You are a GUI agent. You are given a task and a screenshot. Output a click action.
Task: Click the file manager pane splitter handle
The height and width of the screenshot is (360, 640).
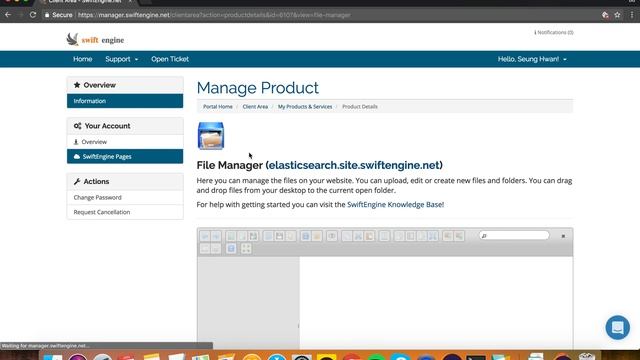(298, 326)
